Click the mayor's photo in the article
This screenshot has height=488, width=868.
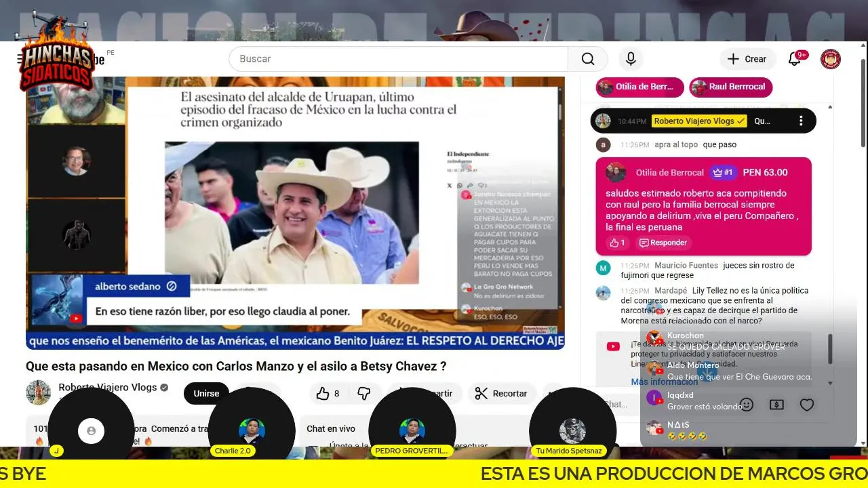[x=292, y=212]
